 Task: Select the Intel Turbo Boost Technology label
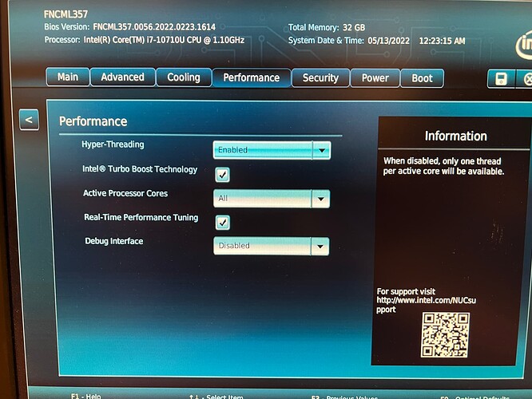tap(140, 169)
